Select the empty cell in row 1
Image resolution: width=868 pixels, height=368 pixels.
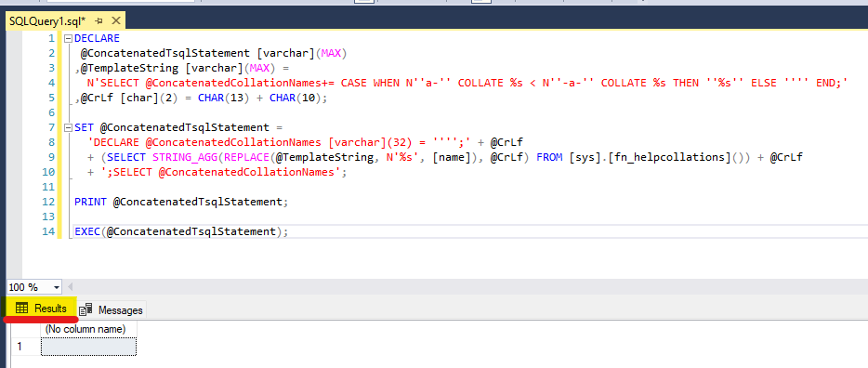tap(88, 347)
